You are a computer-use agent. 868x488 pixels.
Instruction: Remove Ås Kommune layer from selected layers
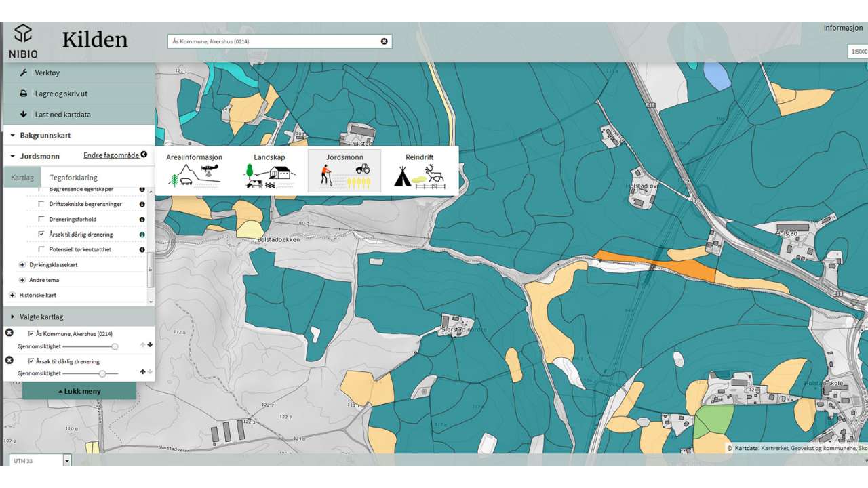9,333
